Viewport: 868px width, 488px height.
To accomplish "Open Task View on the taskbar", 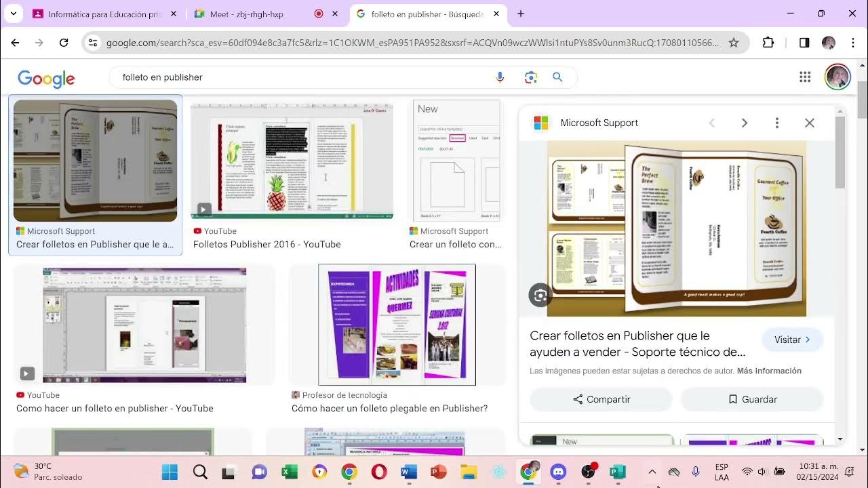I will point(230,472).
